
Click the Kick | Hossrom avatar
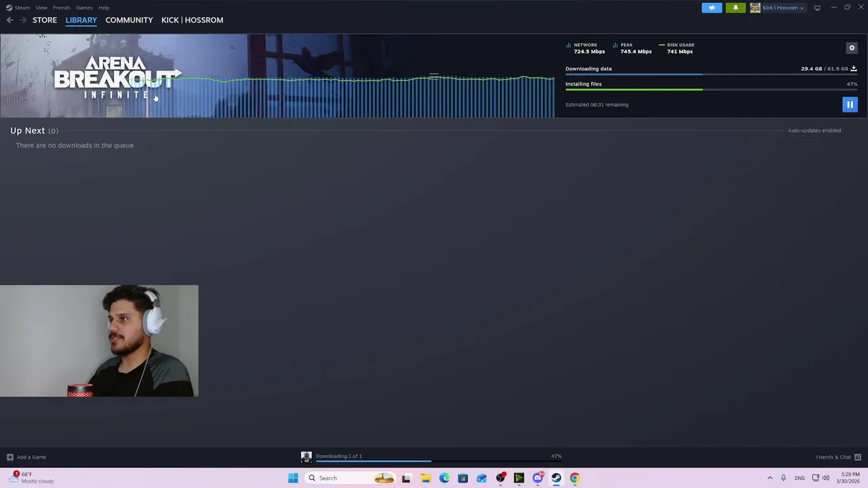pos(755,7)
